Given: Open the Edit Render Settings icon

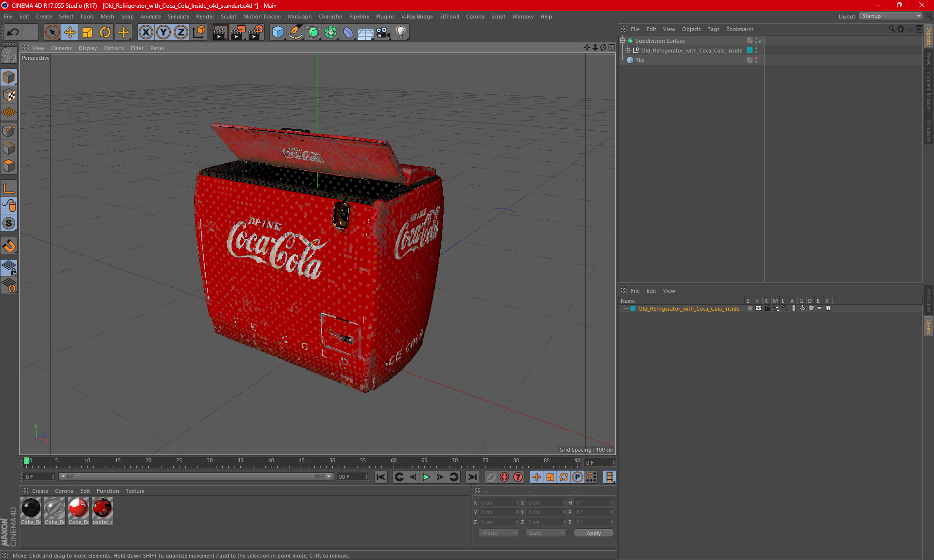Looking at the screenshot, I should point(256,33).
